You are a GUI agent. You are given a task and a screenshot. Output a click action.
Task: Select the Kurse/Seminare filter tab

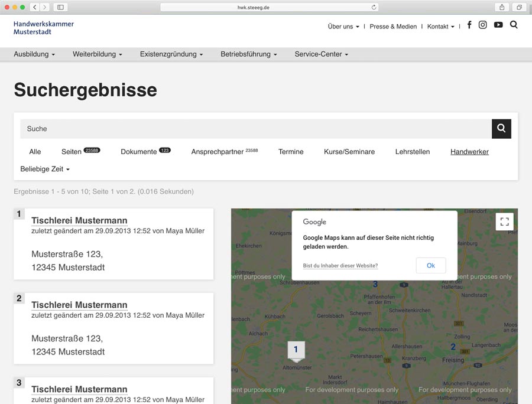point(349,152)
